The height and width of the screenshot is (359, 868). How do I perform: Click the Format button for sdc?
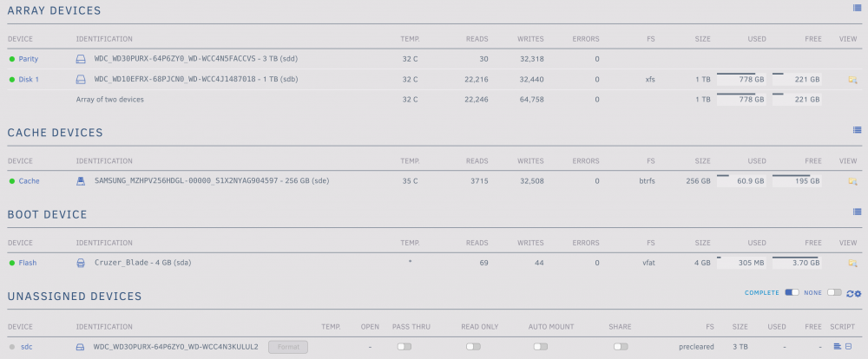click(288, 347)
